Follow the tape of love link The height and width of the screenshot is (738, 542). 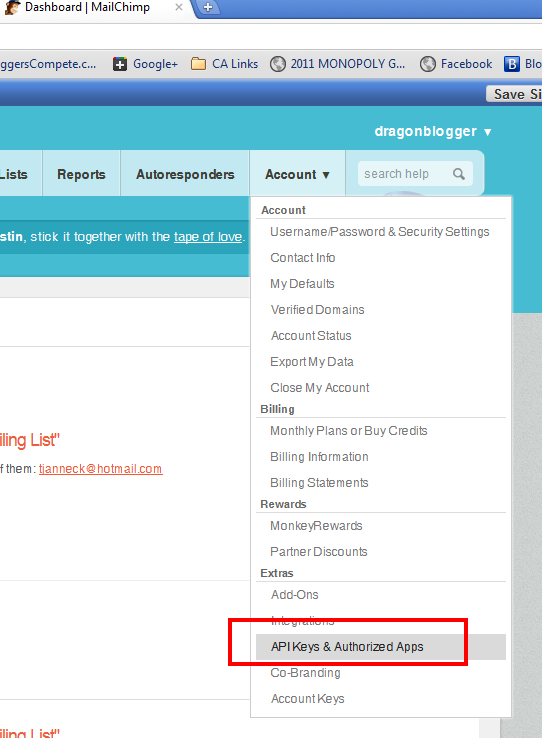pos(208,237)
